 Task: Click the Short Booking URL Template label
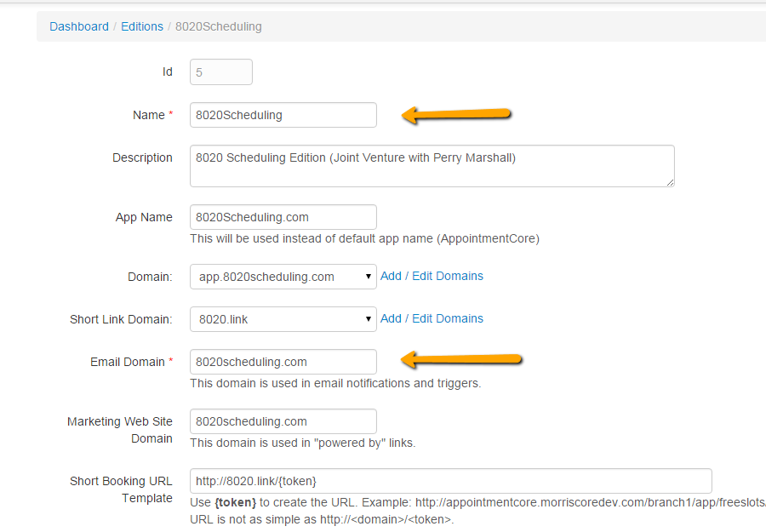point(121,489)
